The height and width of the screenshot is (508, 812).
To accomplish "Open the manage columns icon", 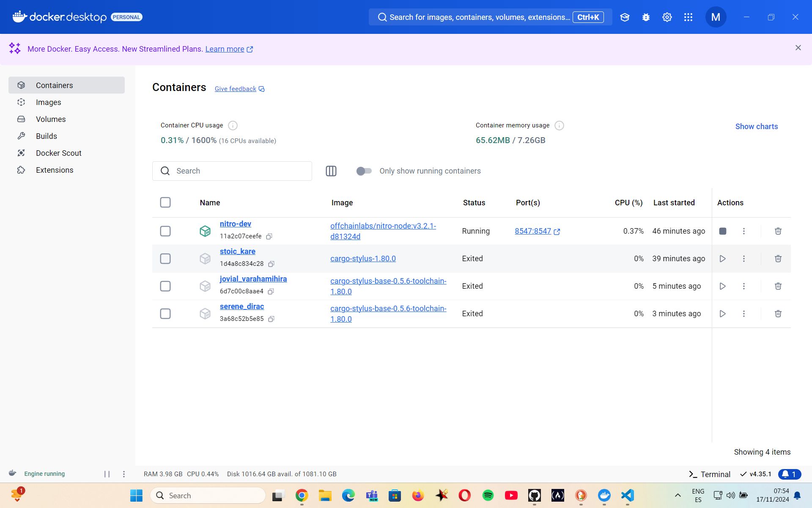I will click(331, 171).
